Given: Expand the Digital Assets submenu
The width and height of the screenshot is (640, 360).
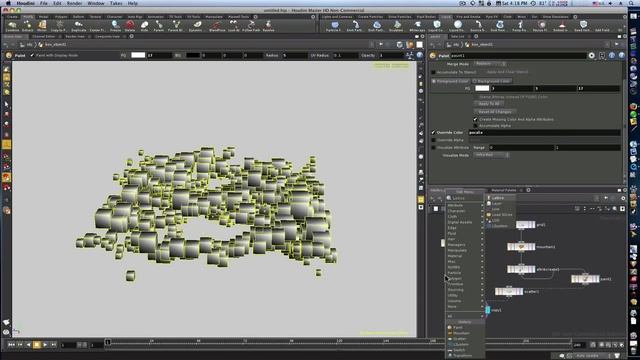Looking at the screenshot, I should tap(464, 222).
